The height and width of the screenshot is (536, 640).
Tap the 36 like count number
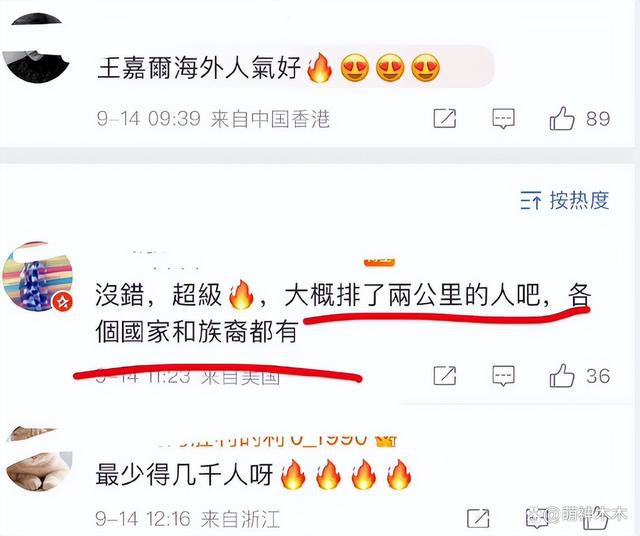598,376
